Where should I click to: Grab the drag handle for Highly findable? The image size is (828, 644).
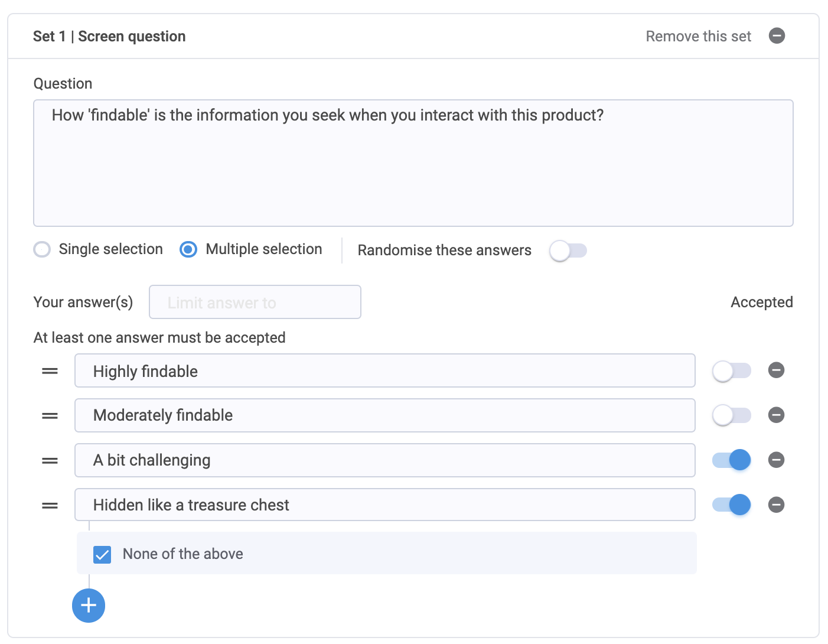[50, 371]
